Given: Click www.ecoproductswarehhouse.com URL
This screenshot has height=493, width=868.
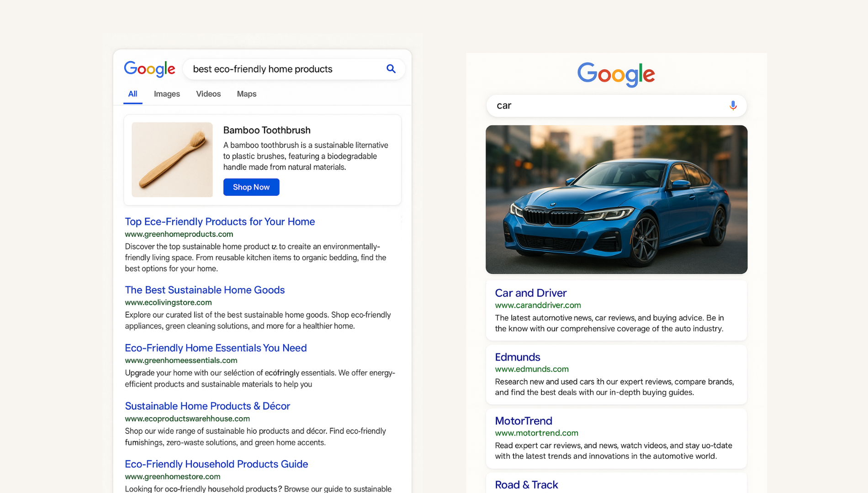Looking at the screenshot, I should tap(187, 419).
